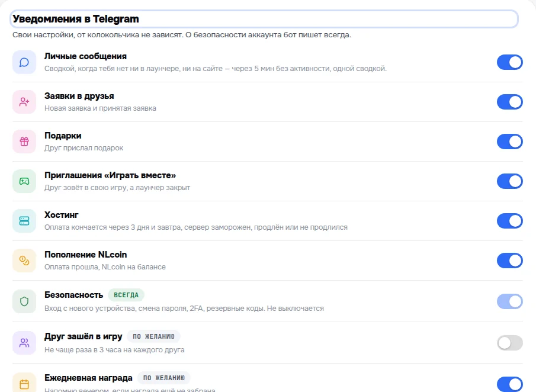Click the shield icon beside Безопасность
536x392 pixels.
click(x=24, y=301)
